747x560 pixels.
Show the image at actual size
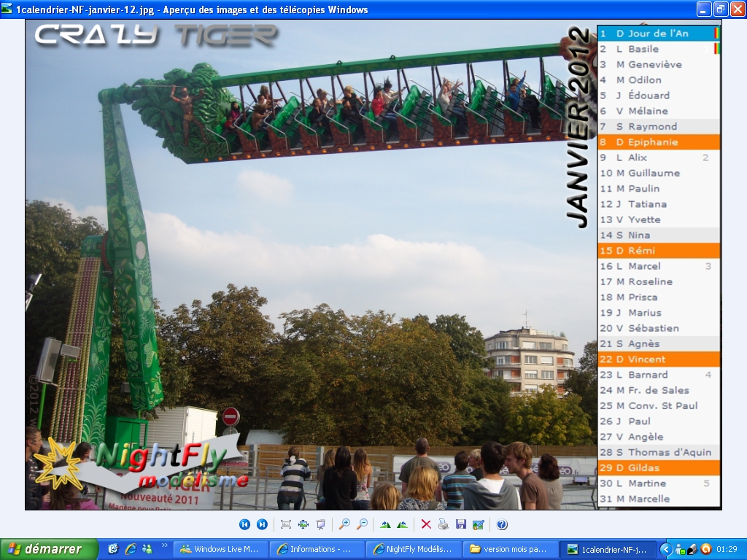pyautogui.click(x=303, y=524)
